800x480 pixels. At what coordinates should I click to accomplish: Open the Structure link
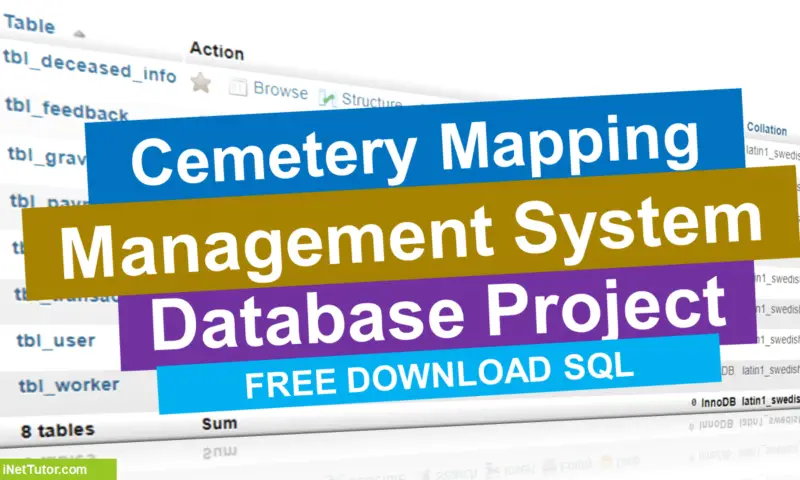click(371, 101)
